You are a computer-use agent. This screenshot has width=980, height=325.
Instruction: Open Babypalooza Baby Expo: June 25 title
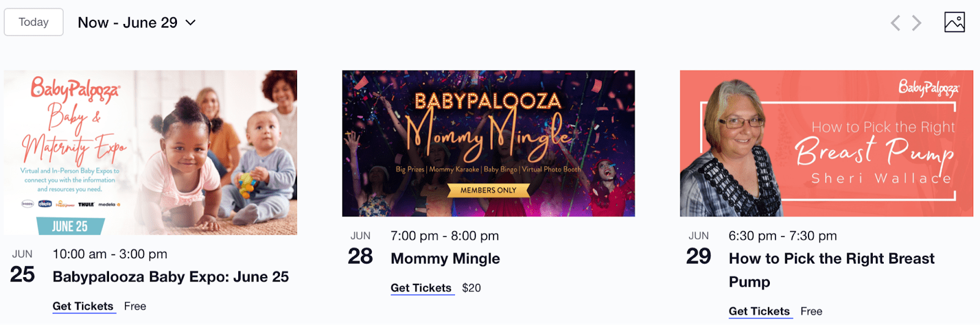click(x=170, y=277)
